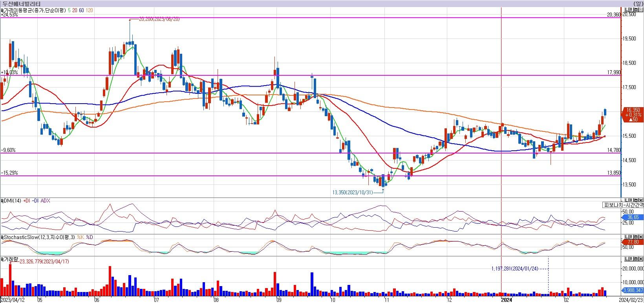Close the DMI indicator panel
This screenshot has width=644, height=303.
pos(640,200)
